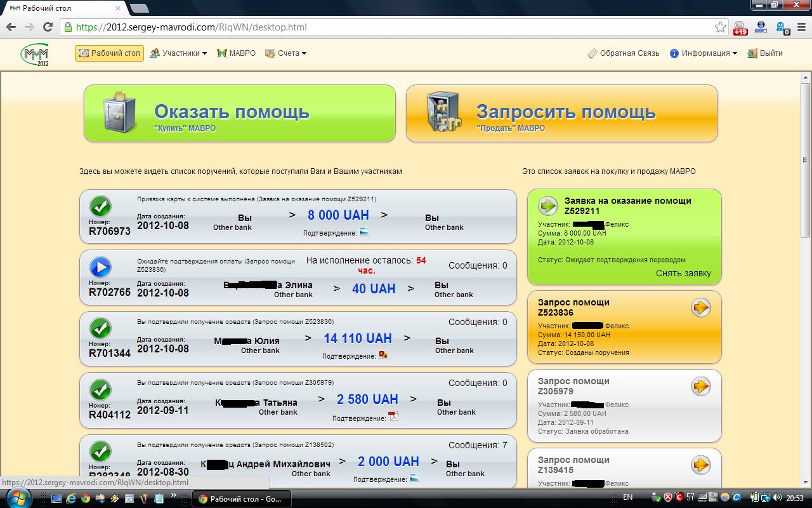Click the orange arrow icon on request Z305979
Image resolution: width=812 pixels, height=508 pixels.
point(700,386)
